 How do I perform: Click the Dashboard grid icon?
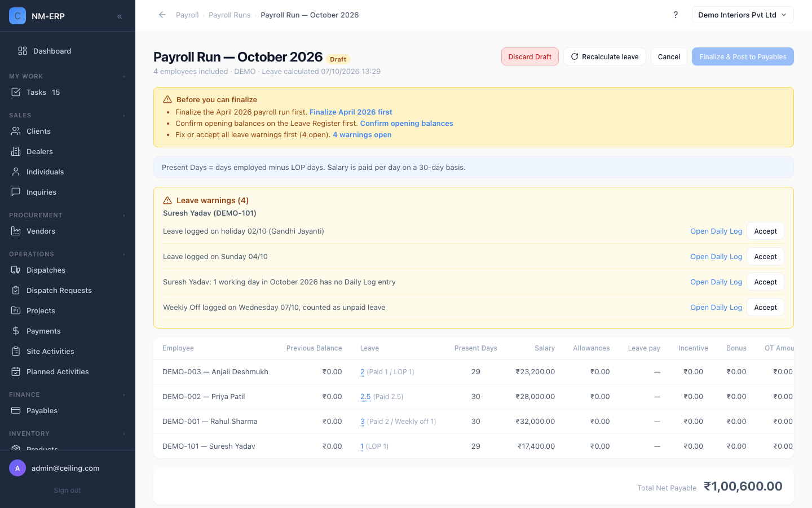pyautogui.click(x=23, y=51)
